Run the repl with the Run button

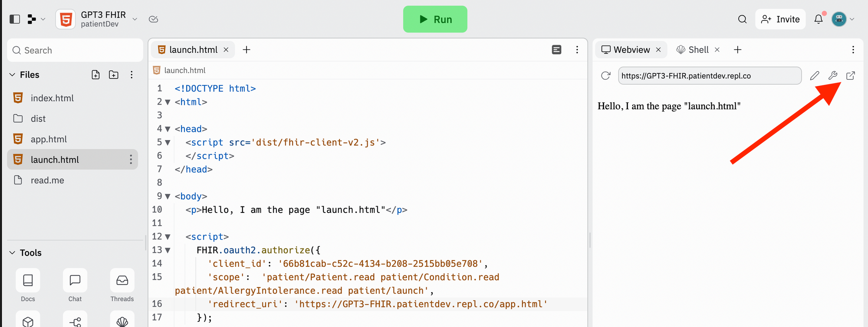[435, 19]
